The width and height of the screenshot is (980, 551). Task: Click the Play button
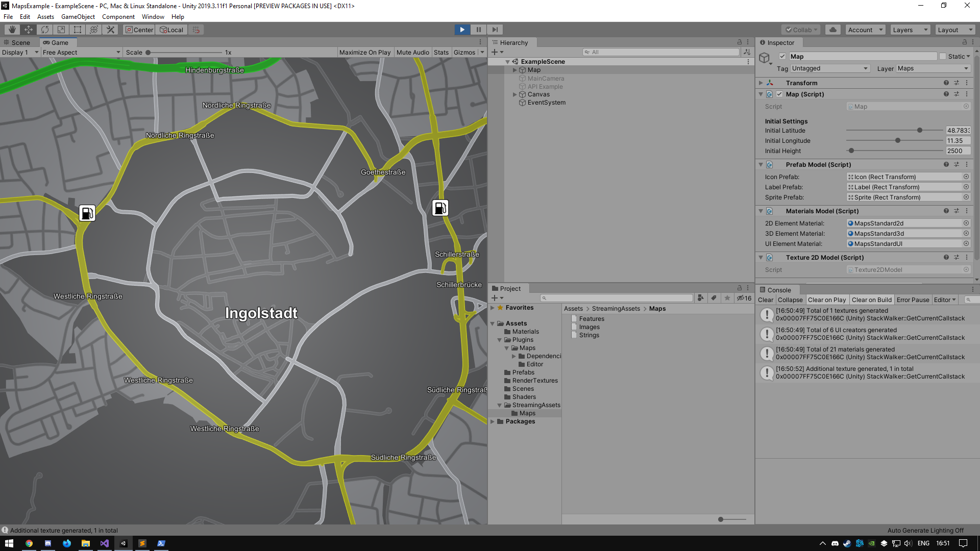click(462, 30)
